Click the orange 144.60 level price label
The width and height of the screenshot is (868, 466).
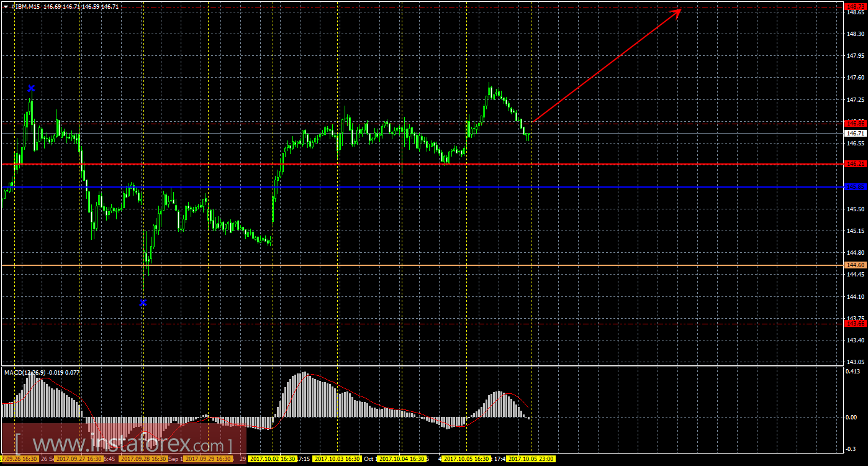click(x=855, y=265)
